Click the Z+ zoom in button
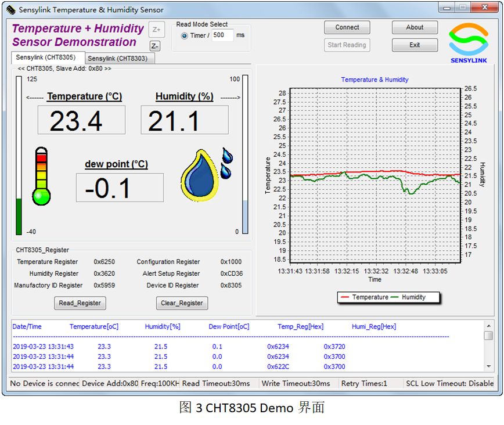Viewport: 504px width, 425px height. click(157, 30)
